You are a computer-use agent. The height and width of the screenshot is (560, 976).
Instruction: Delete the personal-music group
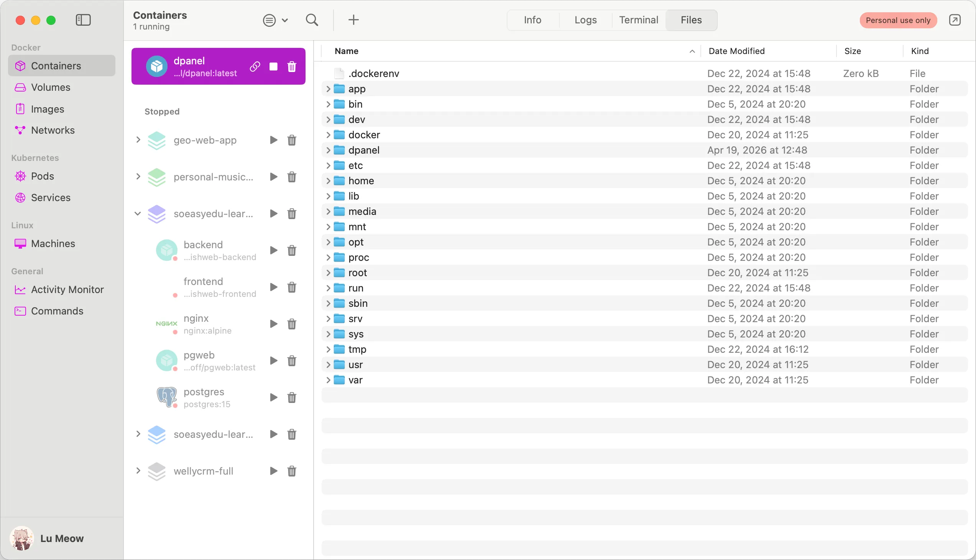point(292,177)
